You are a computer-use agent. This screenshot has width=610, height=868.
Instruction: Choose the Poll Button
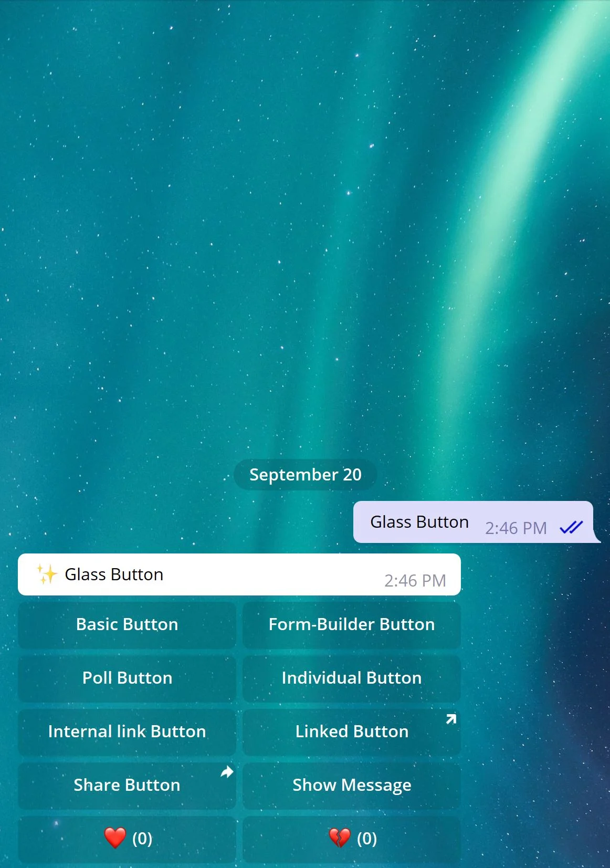pos(127,678)
